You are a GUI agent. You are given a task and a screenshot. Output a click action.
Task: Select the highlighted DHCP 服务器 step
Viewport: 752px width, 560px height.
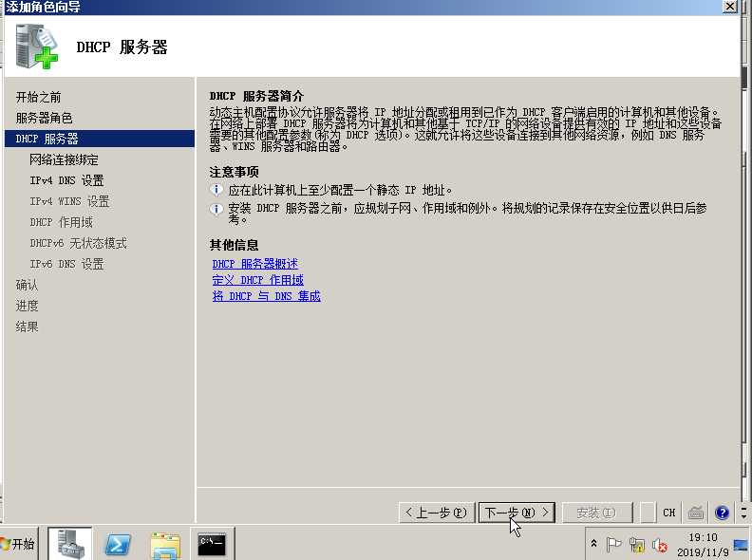point(100,139)
